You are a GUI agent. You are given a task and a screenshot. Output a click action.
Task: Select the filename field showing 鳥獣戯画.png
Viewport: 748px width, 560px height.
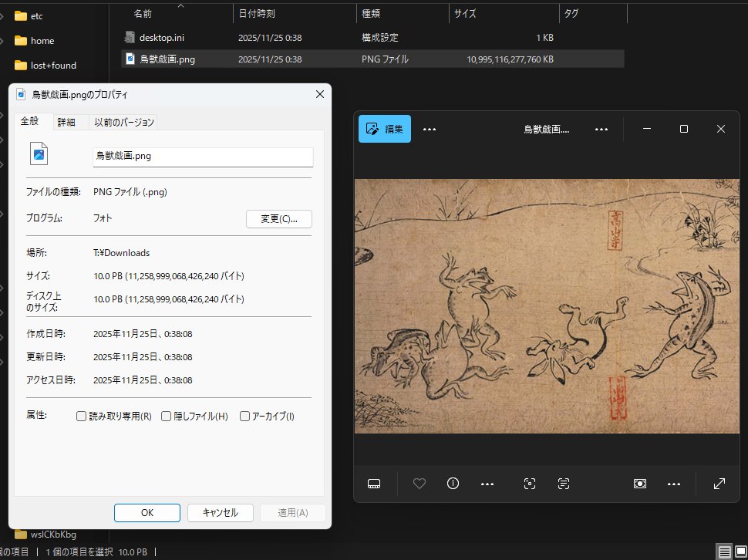(202, 157)
